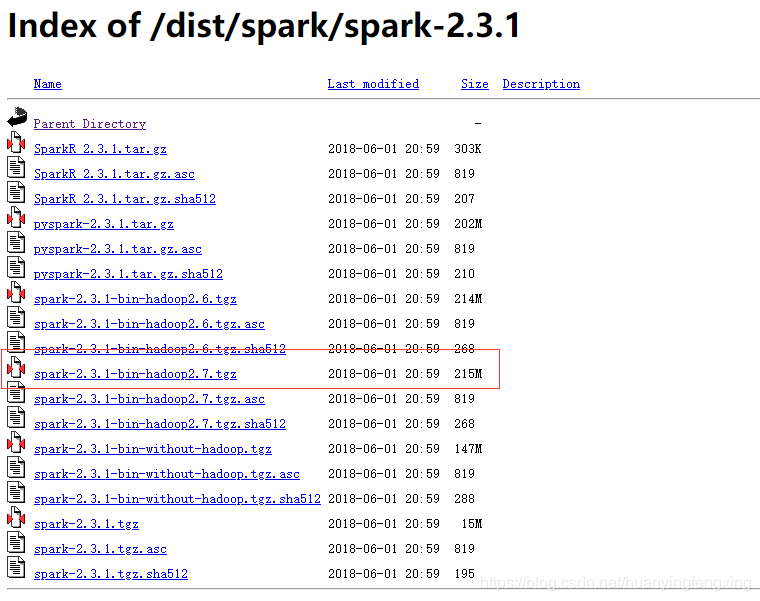Open spark-2.3.1.tgz.asc signature link
This screenshot has height=601, width=760.
click(x=100, y=549)
